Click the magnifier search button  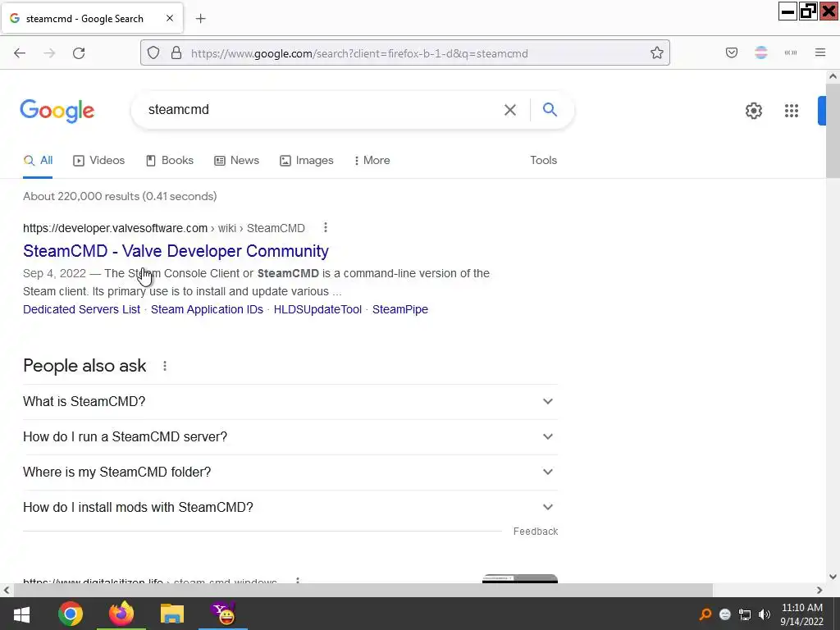pos(550,110)
